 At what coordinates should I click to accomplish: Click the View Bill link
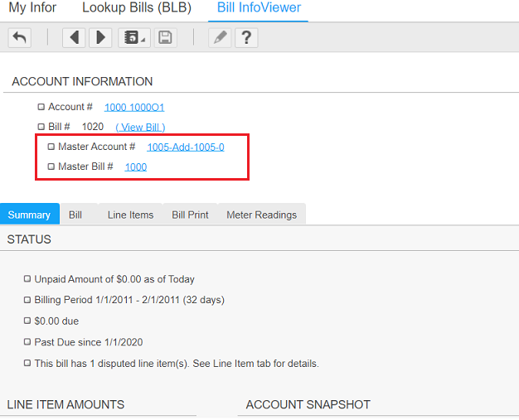[140, 127]
